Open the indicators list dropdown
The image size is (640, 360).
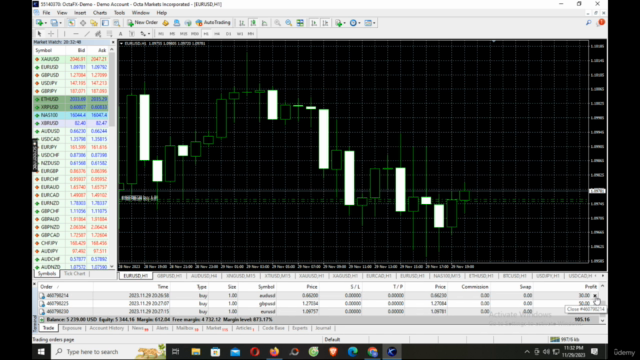pyautogui.click(x=344, y=23)
